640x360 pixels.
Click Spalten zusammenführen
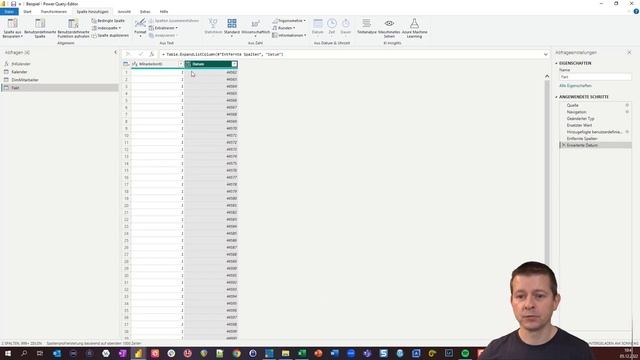point(173,21)
